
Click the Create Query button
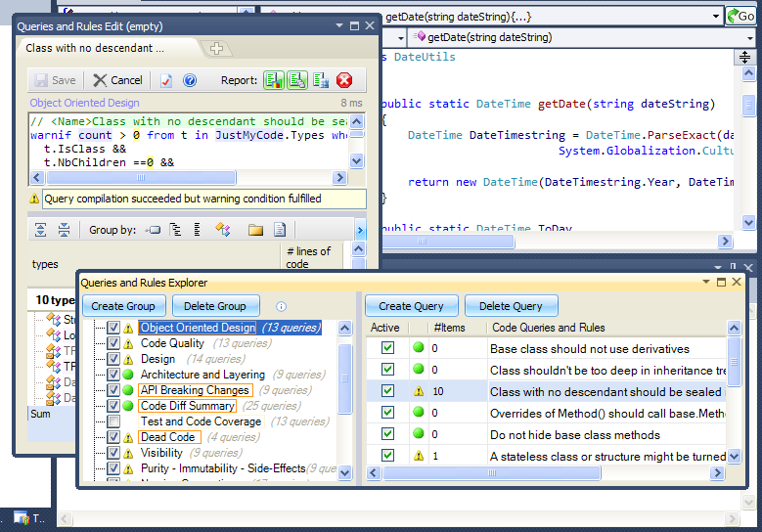411,306
